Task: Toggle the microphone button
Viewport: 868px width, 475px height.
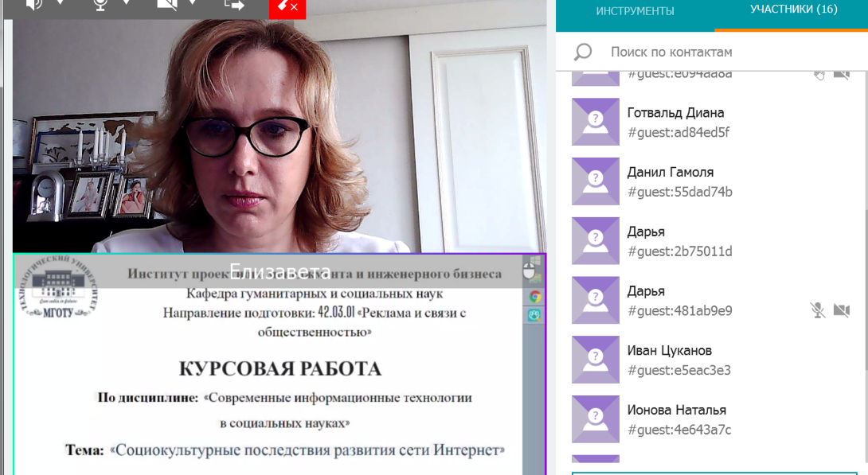Action: tap(100, 5)
